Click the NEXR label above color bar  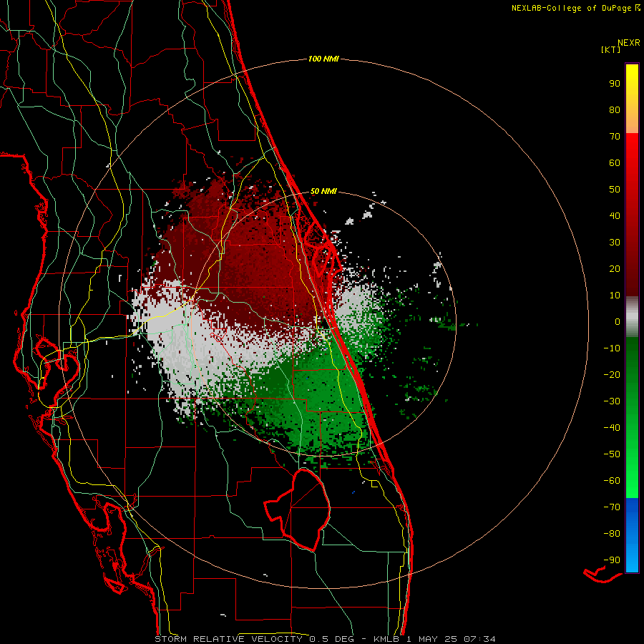(x=629, y=43)
